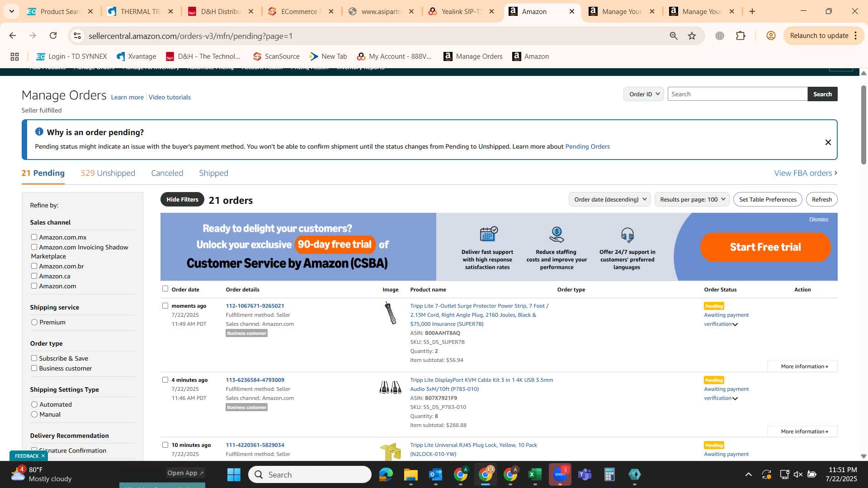Click the Hide Filters button
Screen dimensions: 868x488
point(182,199)
